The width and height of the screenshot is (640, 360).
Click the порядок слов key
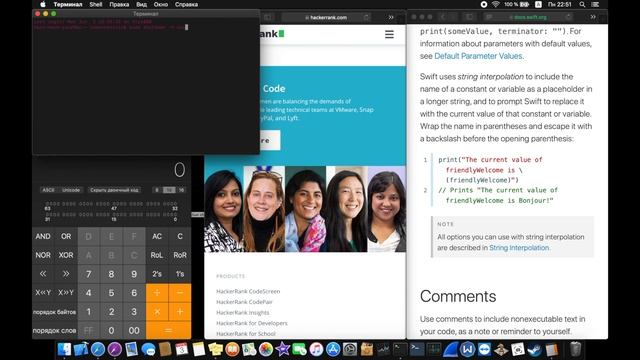click(54, 331)
